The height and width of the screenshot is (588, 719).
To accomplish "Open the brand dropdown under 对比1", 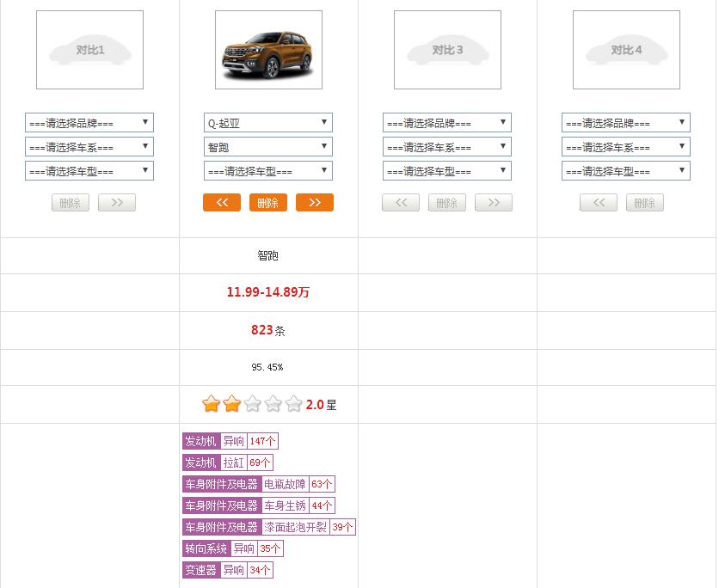I will pyautogui.click(x=89, y=123).
